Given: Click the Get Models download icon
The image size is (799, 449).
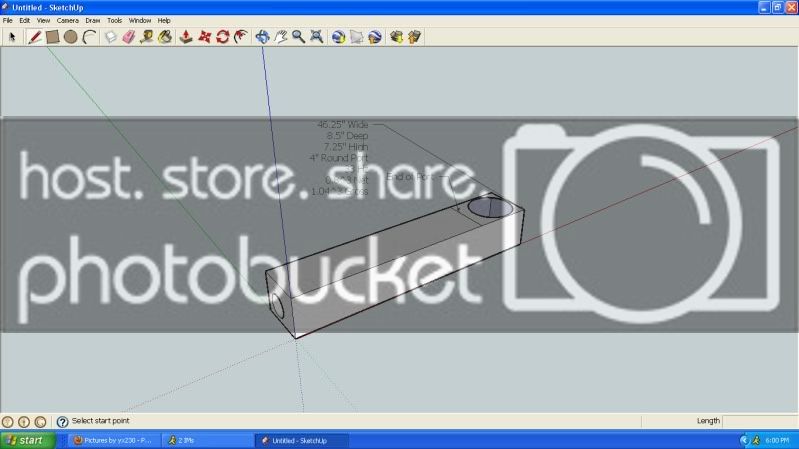Looking at the screenshot, I should pos(396,37).
